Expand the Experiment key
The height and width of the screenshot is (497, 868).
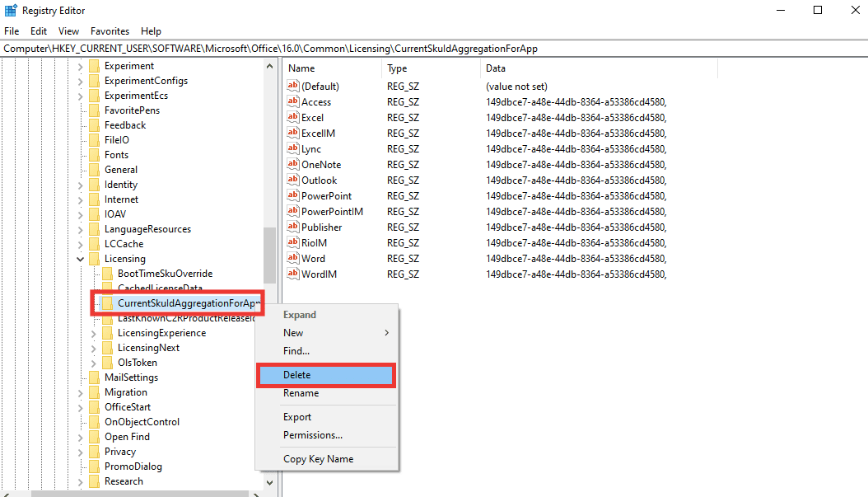click(80, 67)
